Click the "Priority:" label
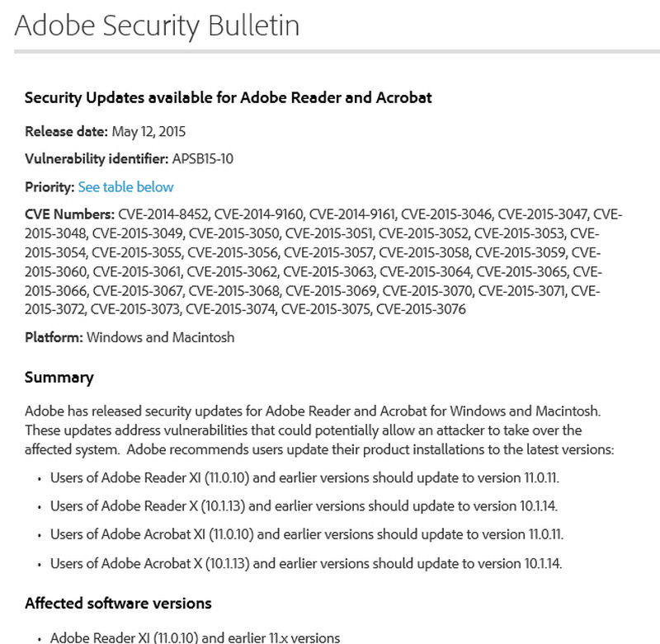Viewport: 660px width, 644px height. pyautogui.click(x=49, y=187)
